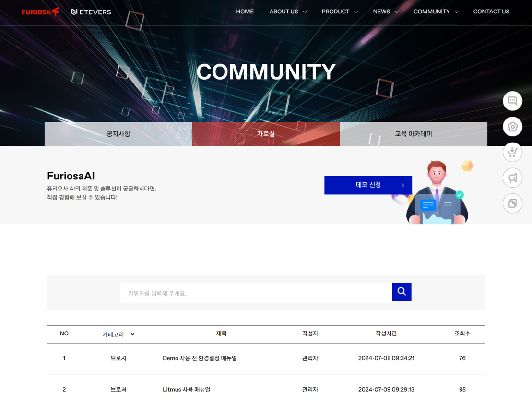Click the 데모 신청 button
This screenshot has width=532, height=404.
[368, 185]
